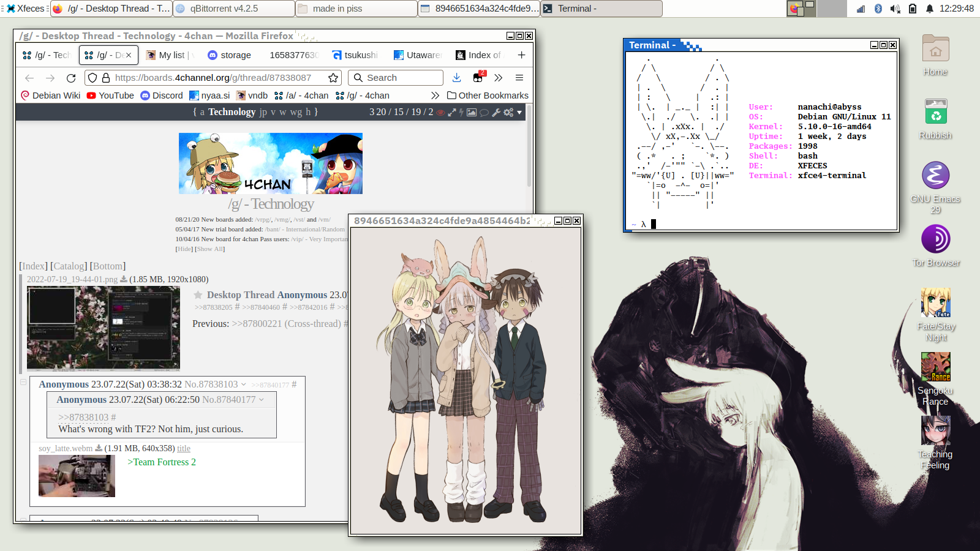Switch to the Index of tab

(478, 55)
